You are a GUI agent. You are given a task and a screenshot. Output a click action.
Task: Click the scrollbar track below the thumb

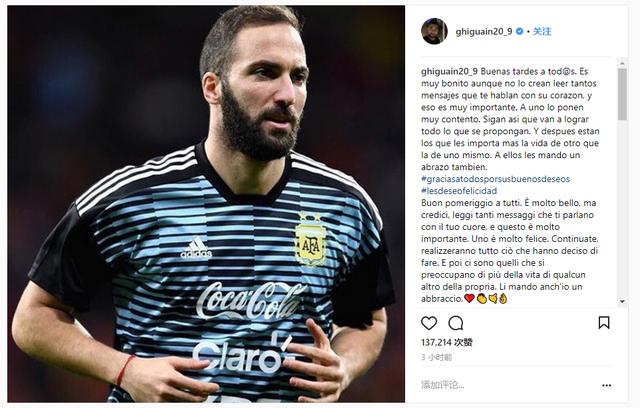coord(622,209)
